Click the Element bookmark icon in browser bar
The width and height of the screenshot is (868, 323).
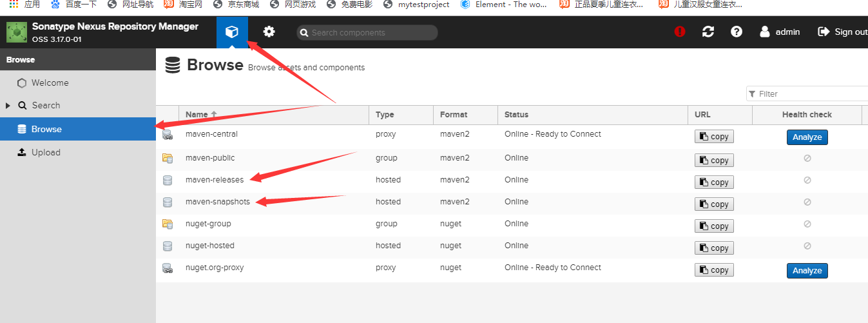(x=466, y=5)
